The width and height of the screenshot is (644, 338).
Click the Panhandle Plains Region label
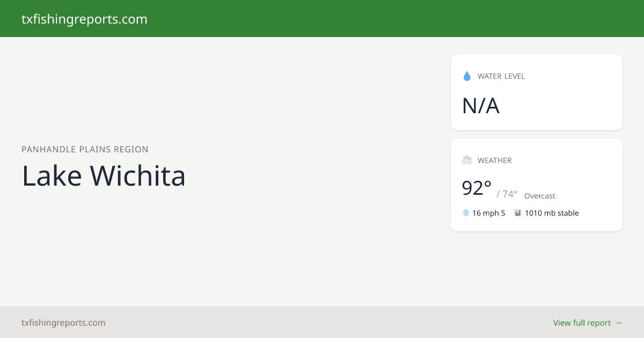tap(85, 149)
